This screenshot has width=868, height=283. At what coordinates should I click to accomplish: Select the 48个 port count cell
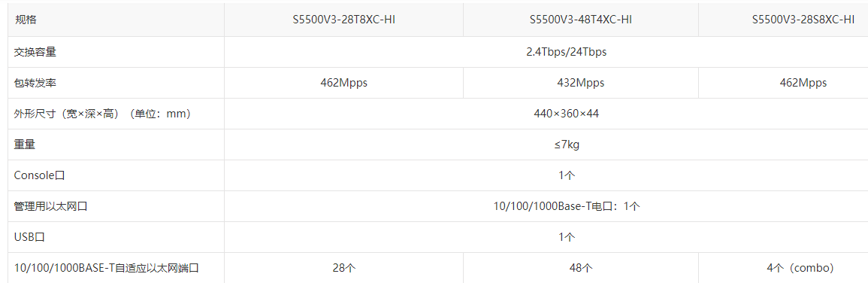(581, 268)
